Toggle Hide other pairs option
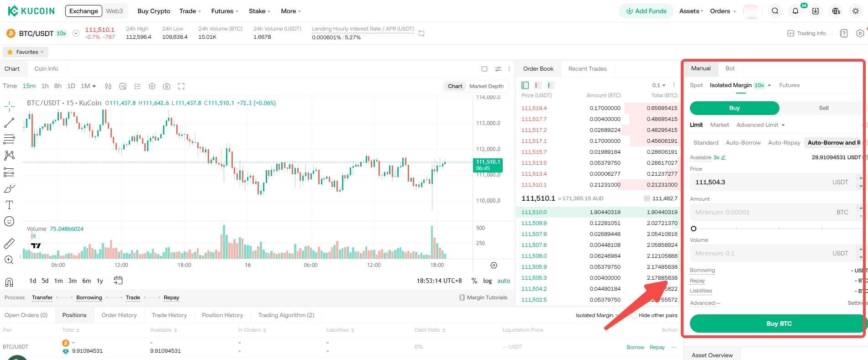This screenshot has height=360, width=868. tap(634, 315)
